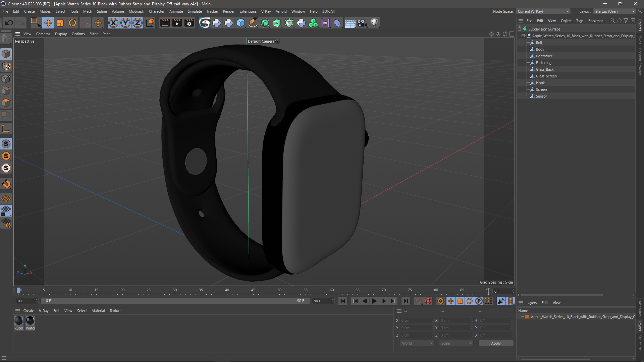Open Scale mode dropdown
The width and height of the screenshot is (644, 362).
click(456, 343)
